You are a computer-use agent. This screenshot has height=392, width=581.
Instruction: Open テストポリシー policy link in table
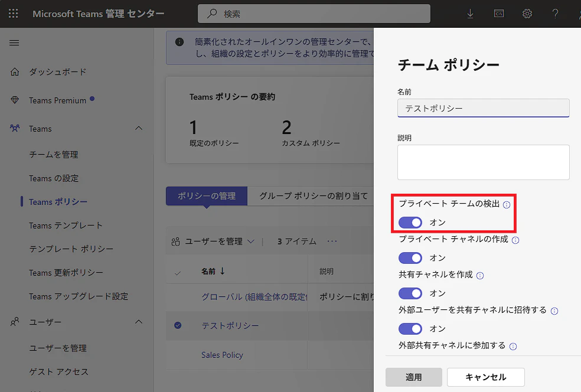pyautogui.click(x=230, y=326)
